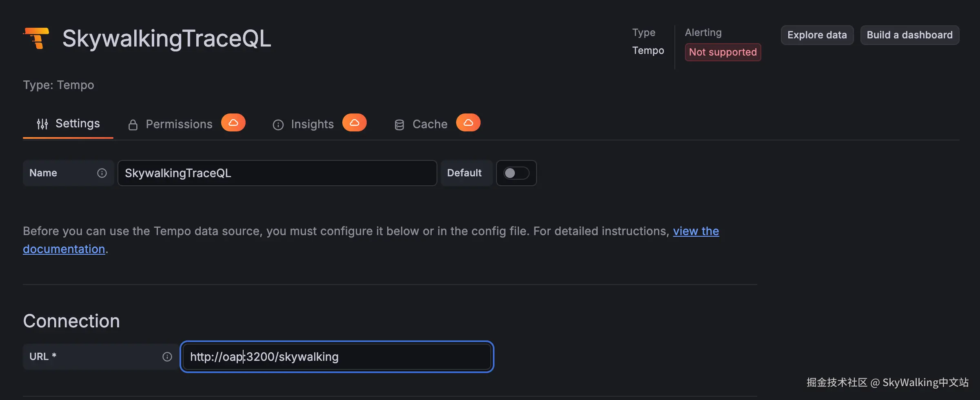Click the cloud badge next to Insights

click(355, 123)
